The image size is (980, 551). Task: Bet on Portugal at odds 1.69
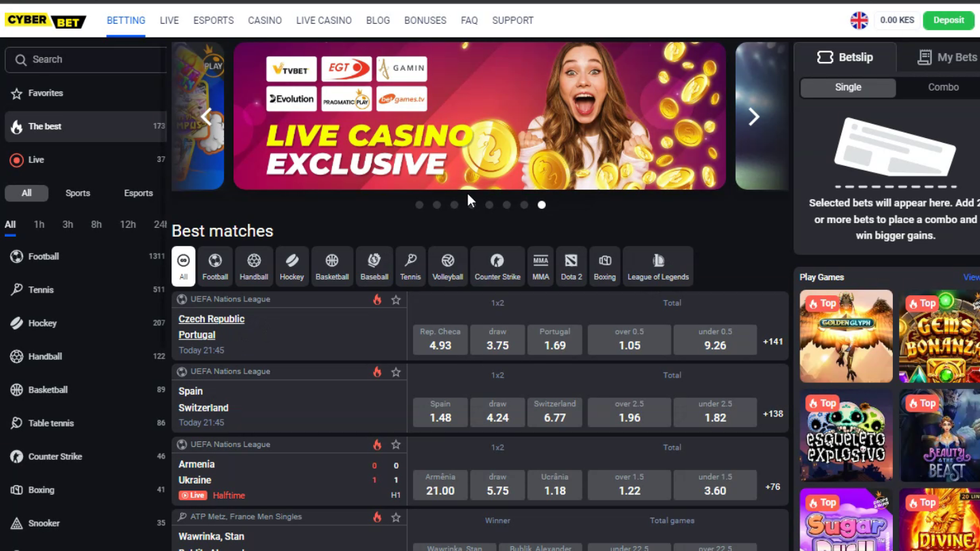pyautogui.click(x=555, y=339)
